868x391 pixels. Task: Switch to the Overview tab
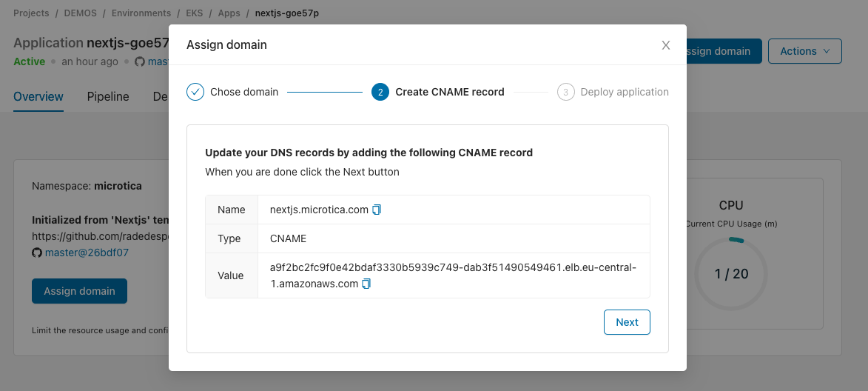(x=38, y=97)
